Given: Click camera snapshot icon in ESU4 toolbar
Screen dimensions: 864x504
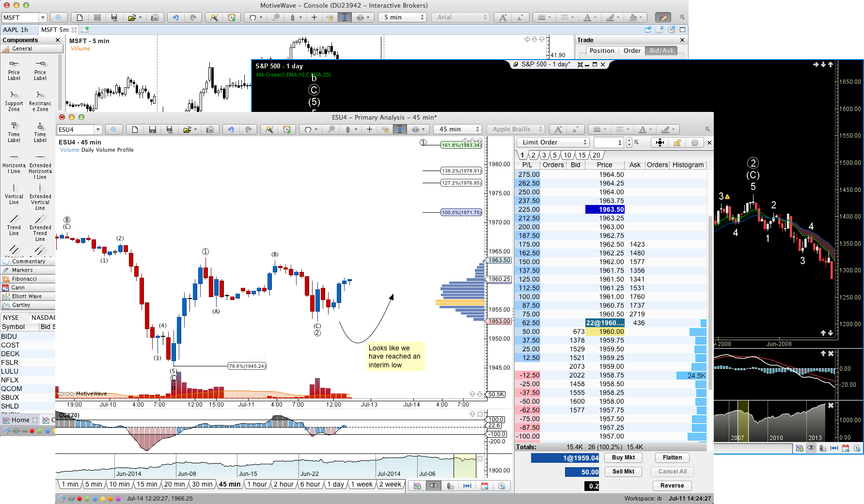Looking at the screenshot, I should (210, 129).
